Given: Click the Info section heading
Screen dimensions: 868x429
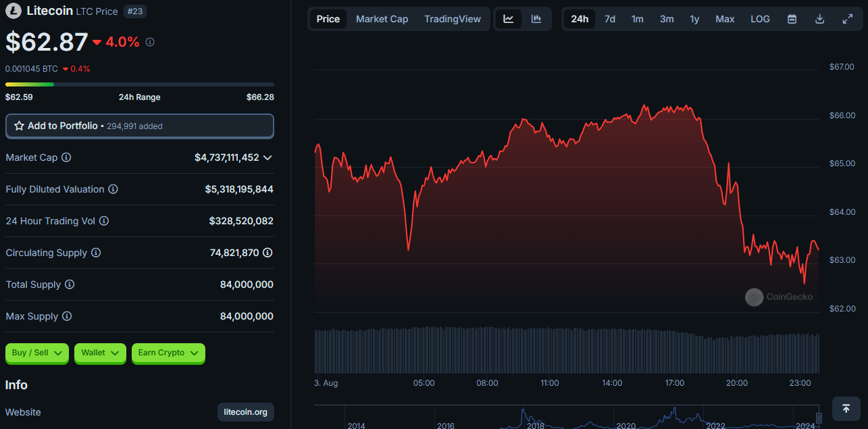Looking at the screenshot, I should click(16, 385).
